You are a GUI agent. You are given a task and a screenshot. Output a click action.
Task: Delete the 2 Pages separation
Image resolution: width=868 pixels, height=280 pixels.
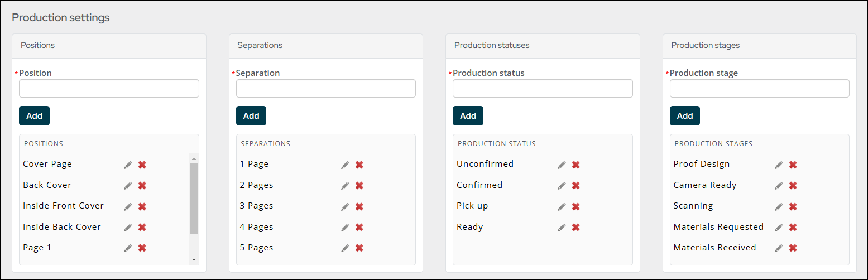(359, 185)
